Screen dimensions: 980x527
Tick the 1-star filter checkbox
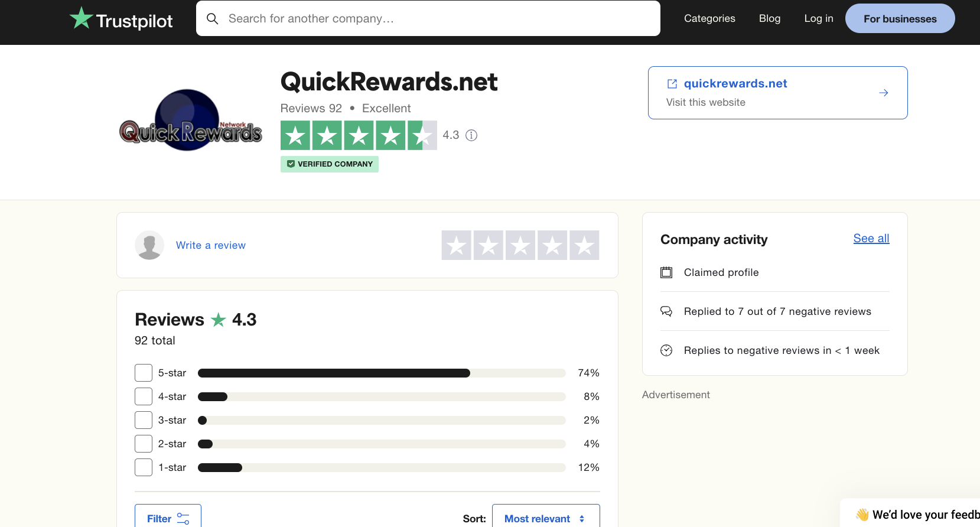click(x=144, y=467)
